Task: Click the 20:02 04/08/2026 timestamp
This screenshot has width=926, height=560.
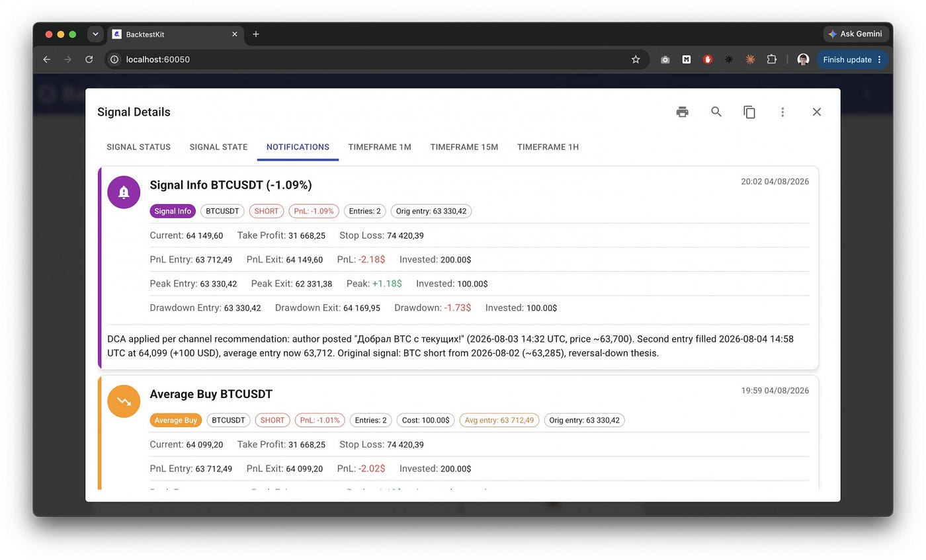Action: click(775, 182)
